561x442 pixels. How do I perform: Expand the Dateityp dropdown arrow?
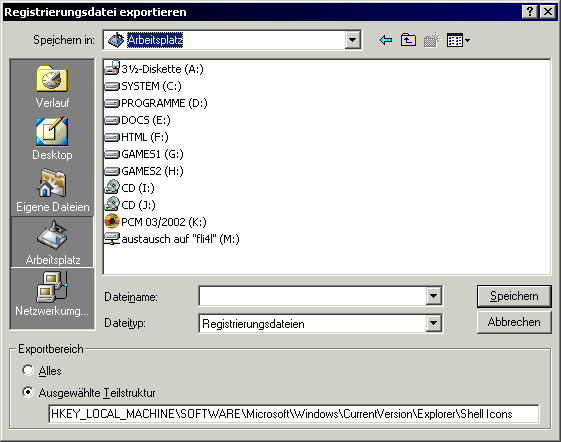pos(433,323)
